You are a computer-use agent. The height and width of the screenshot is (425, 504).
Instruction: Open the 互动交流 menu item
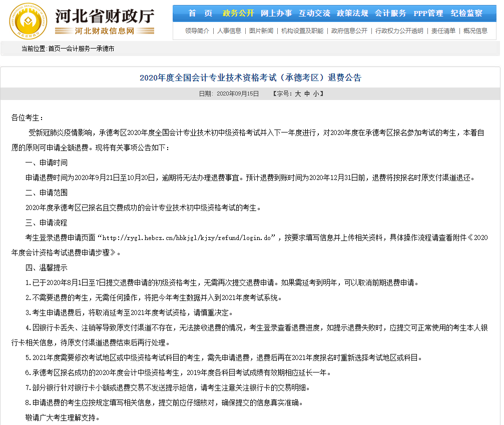point(314,13)
